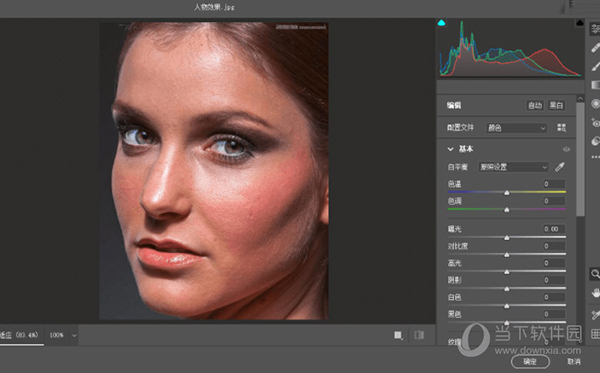600x373 pixels.
Task: Click the 编辑 panel heading
Action: click(x=454, y=105)
